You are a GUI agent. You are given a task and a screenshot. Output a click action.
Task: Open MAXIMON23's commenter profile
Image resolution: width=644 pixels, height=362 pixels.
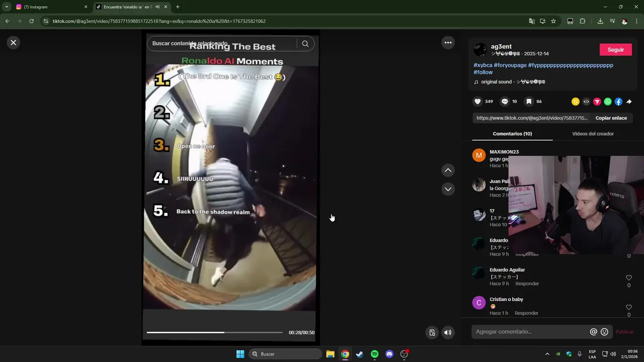(x=504, y=152)
